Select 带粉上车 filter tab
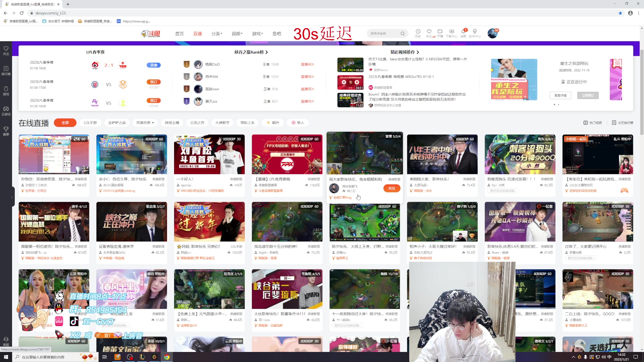This screenshot has width=644, height=362. tap(247, 123)
